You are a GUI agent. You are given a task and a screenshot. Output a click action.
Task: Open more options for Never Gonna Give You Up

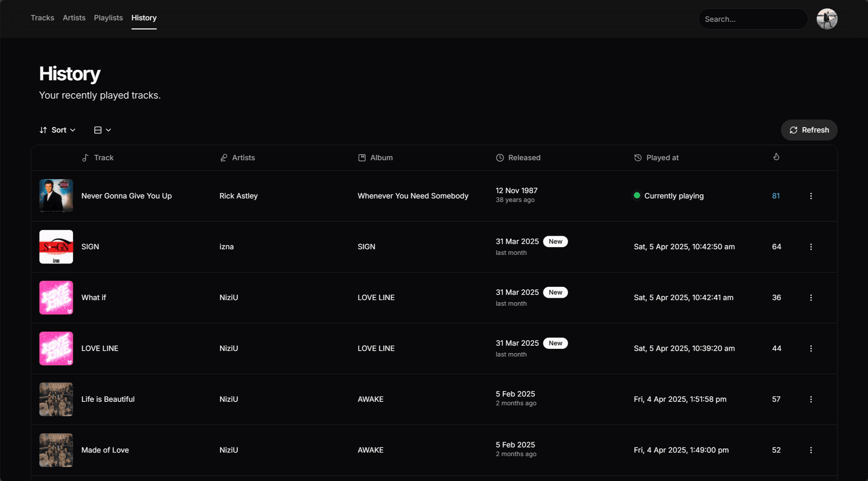811,196
